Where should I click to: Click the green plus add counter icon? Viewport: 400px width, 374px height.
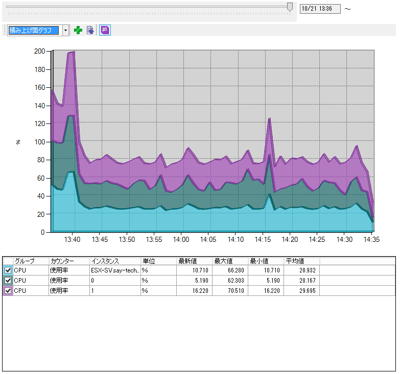tap(78, 30)
